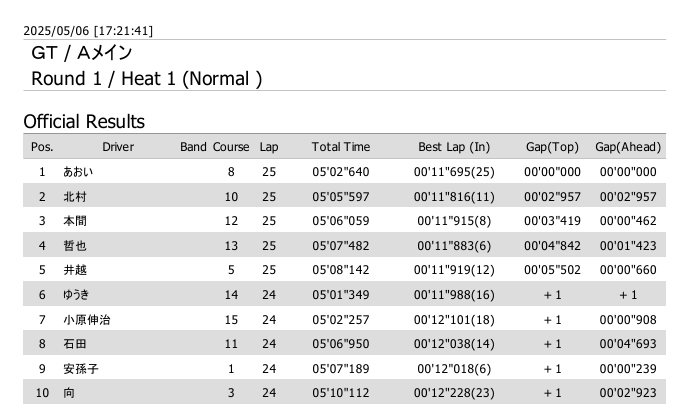
Task: Click the Pos. column header
Action: tap(42, 147)
